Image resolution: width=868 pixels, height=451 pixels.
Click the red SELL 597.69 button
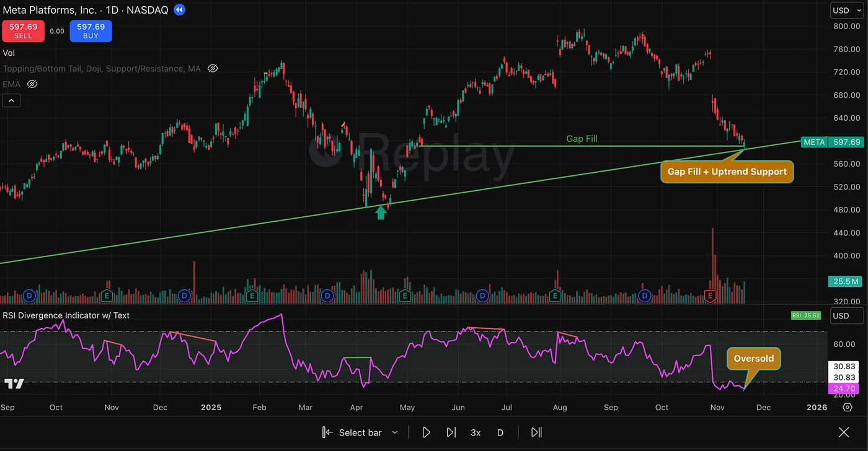tap(22, 31)
